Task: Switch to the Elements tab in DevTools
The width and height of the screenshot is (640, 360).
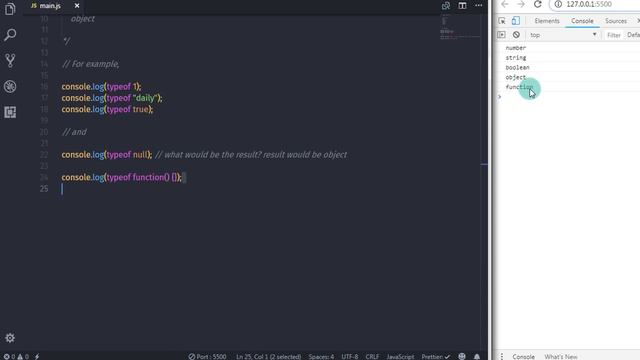Action: coord(547,21)
